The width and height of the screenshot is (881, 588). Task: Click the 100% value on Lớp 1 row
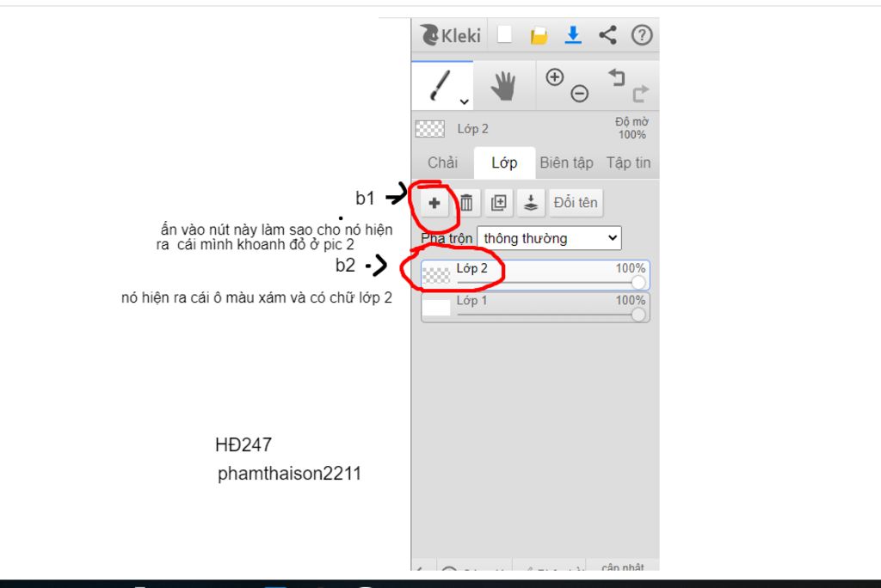[631, 301]
